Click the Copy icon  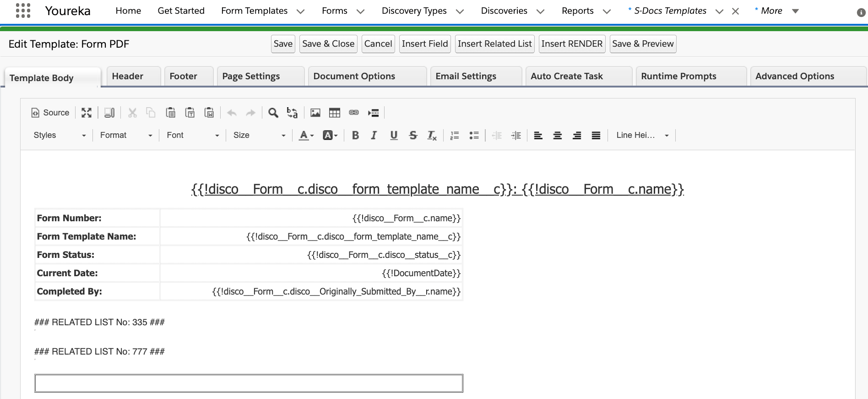pos(151,113)
